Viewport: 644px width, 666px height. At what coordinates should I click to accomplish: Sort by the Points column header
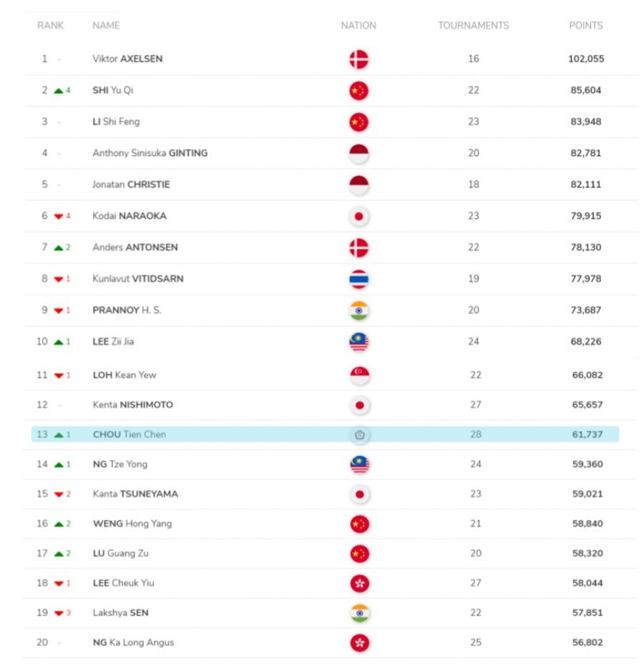point(585,26)
